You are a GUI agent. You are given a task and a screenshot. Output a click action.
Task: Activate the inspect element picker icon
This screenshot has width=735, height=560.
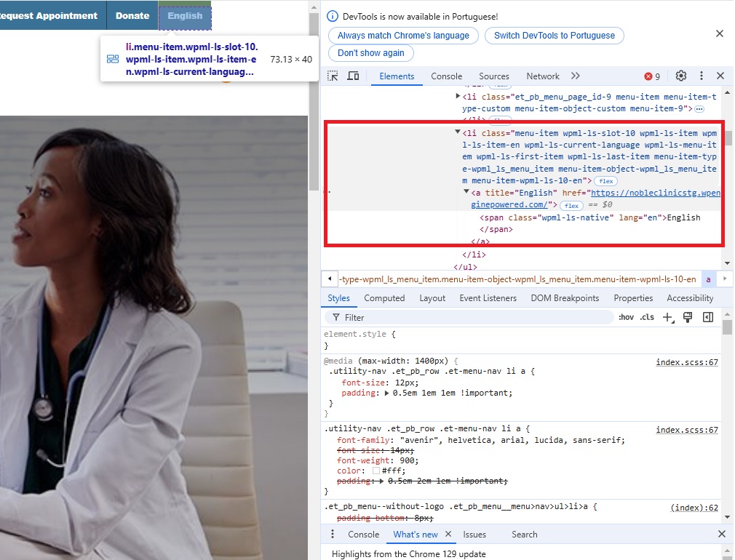333,76
